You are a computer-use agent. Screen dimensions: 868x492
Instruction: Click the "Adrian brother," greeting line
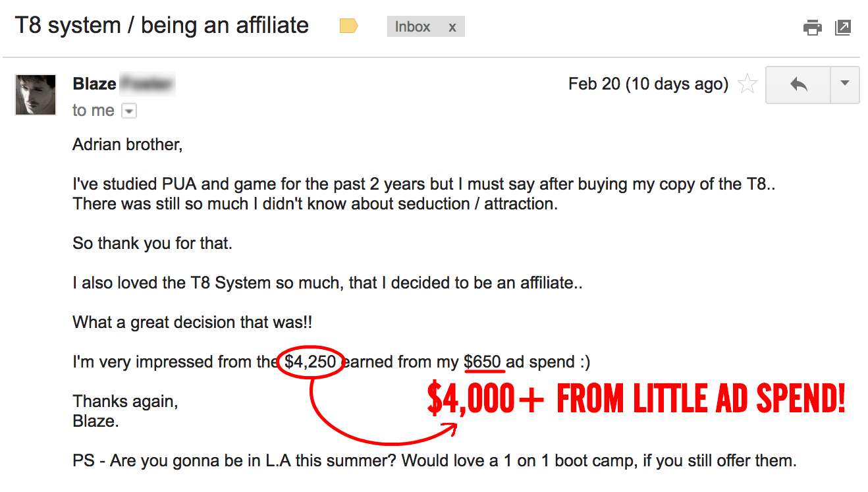tap(127, 144)
